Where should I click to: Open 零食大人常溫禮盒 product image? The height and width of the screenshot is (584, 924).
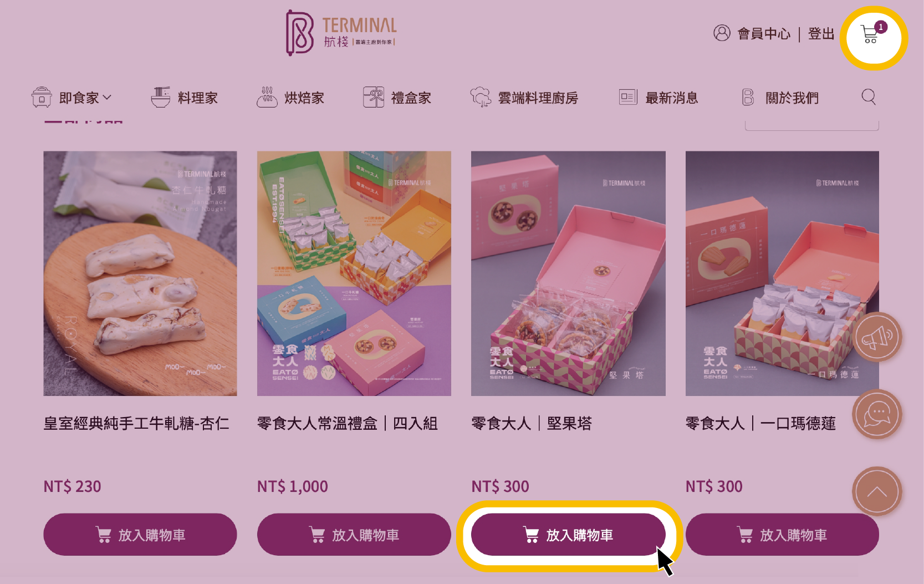coord(354,273)
